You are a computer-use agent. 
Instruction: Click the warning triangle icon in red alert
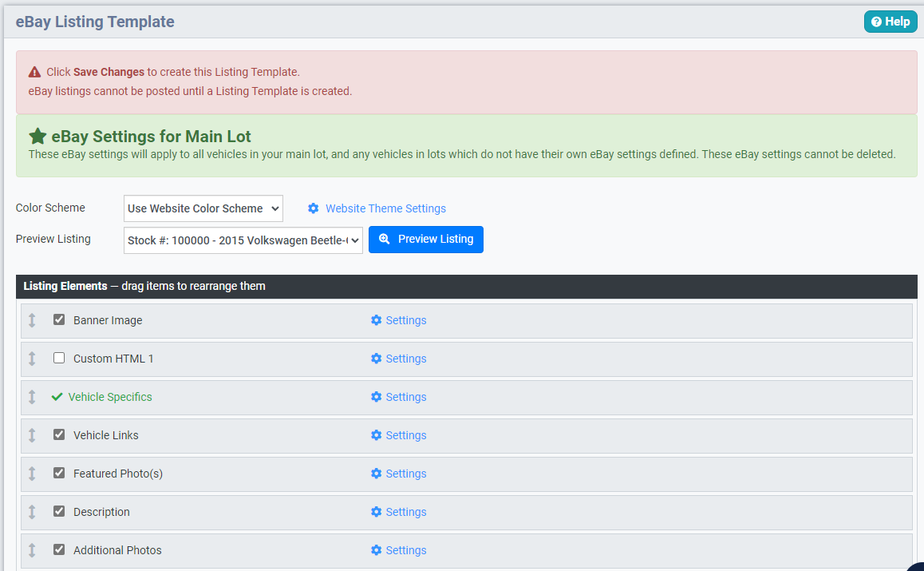(x=35, y=72)
